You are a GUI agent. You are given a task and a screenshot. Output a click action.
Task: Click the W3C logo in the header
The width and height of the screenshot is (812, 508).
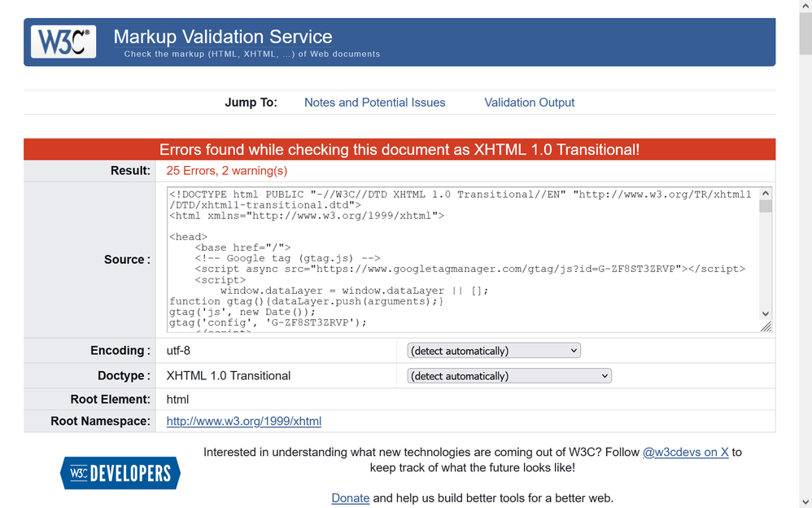(63, 42)
